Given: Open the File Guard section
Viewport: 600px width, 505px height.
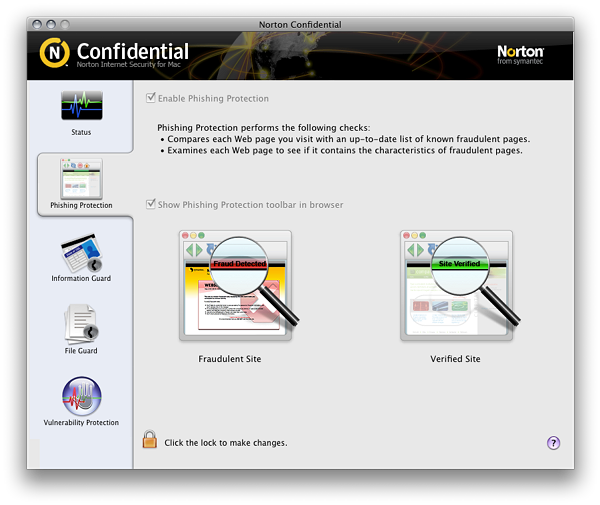Looking at the screenshot, I should (81, 323).
